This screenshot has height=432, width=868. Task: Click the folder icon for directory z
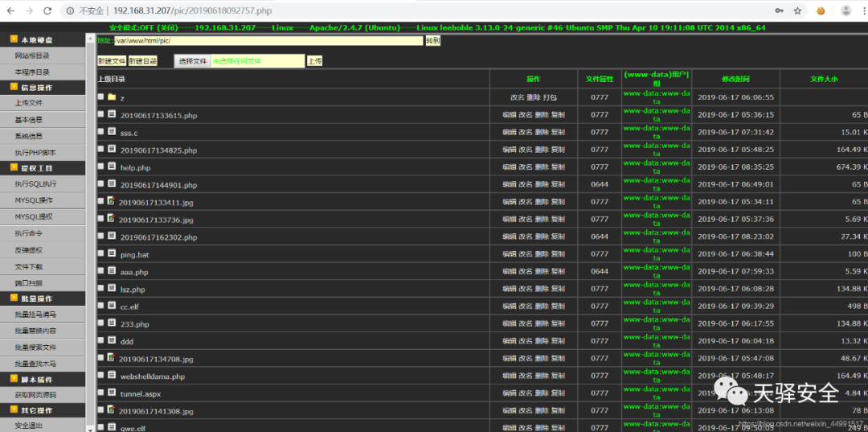(x=112, y=97)
